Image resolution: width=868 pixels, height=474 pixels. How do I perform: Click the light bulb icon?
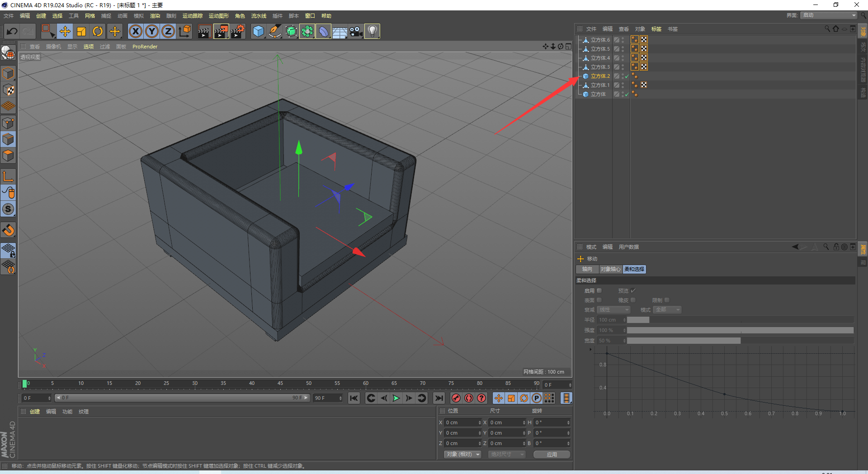click(x=372, y=31)
